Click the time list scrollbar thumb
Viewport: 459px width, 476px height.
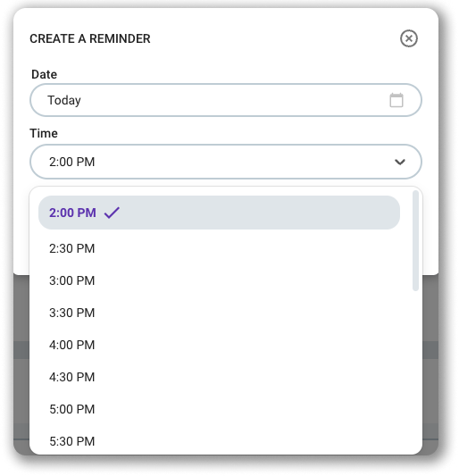(x=415, y=240)
